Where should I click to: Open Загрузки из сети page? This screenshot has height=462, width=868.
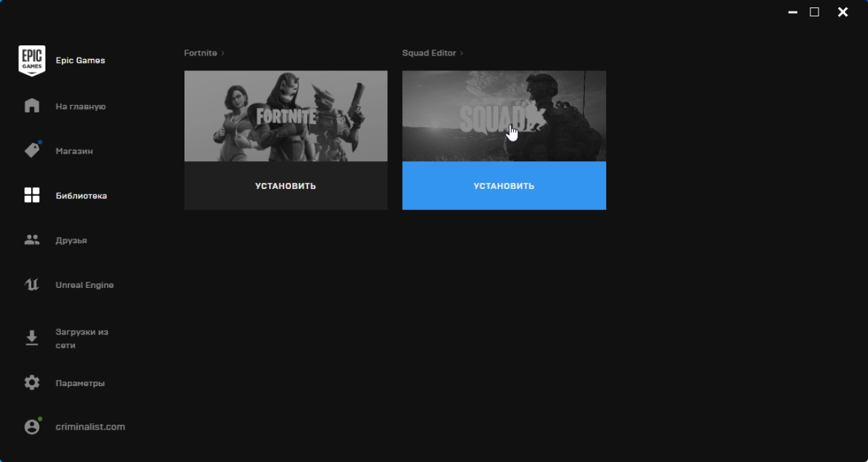pyautogui.click(x=82, y=339)
